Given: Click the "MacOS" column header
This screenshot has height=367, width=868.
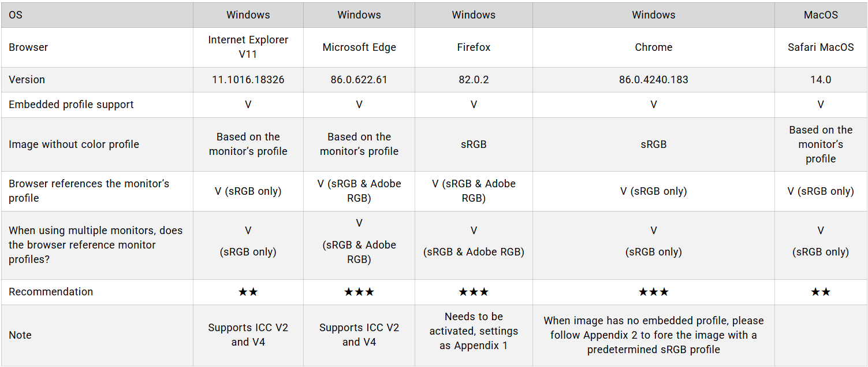Looking at the screenshot, I should [820, 15].
